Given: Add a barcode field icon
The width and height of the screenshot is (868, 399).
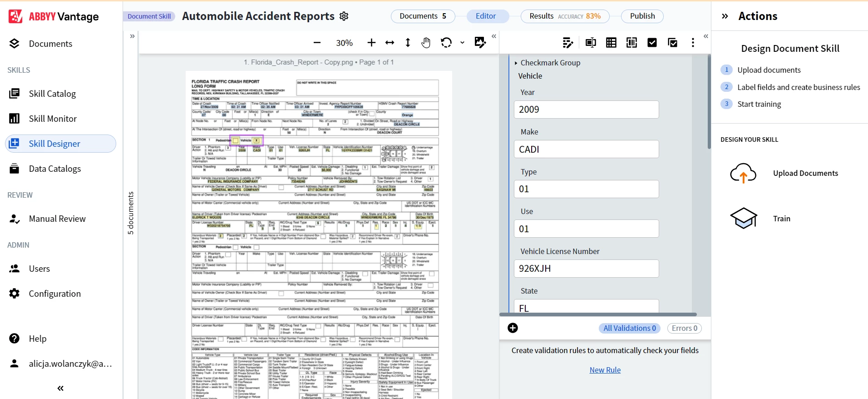Looking at the screenshot, I should coord(631,43).
